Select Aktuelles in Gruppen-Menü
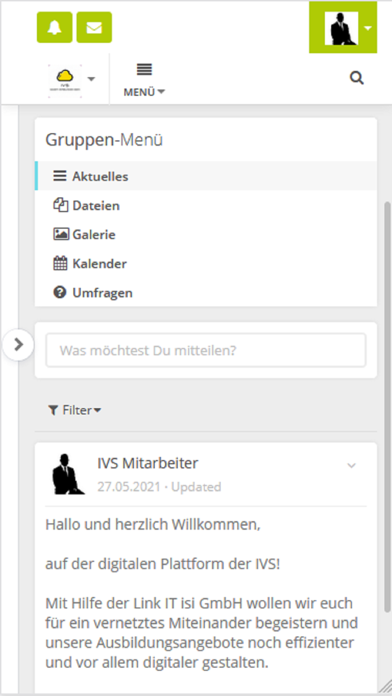Screen dimensions: 392x696 [206, 176]
